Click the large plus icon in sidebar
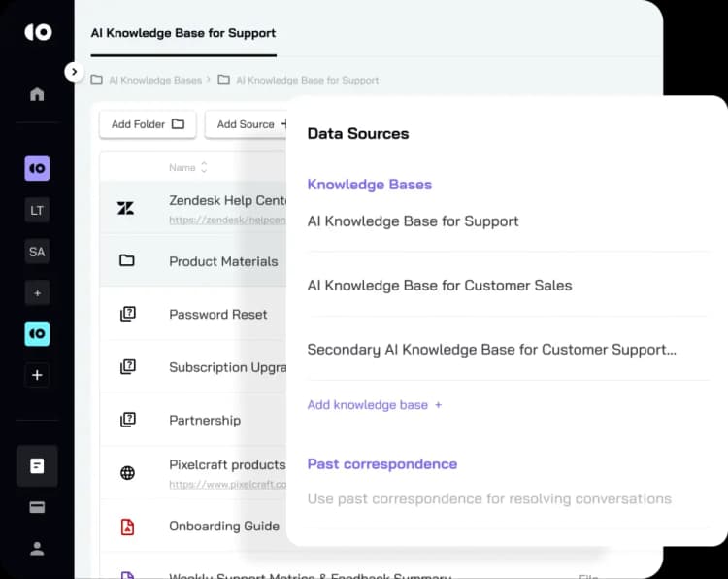This screenshot has width=728, height=579. 37,375
